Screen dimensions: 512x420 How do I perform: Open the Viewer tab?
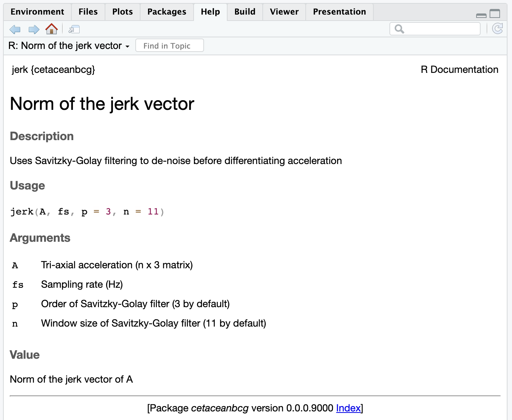pos(284,12)
